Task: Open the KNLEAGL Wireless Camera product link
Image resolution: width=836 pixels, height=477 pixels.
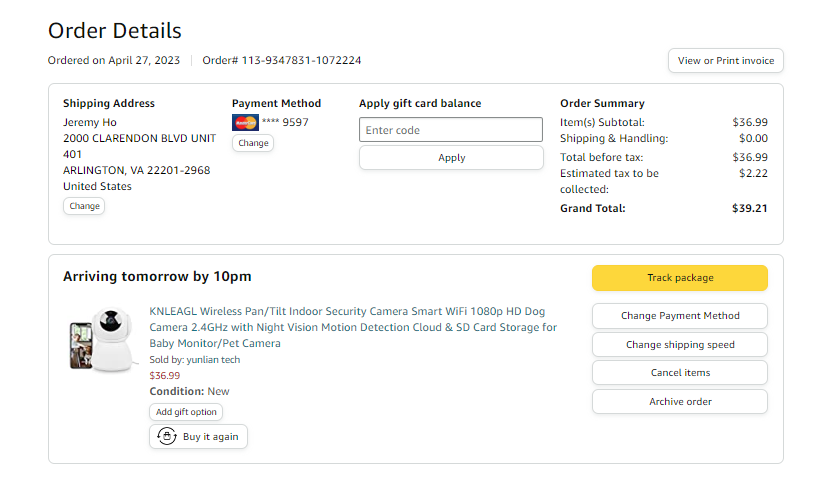Action: 353,327
